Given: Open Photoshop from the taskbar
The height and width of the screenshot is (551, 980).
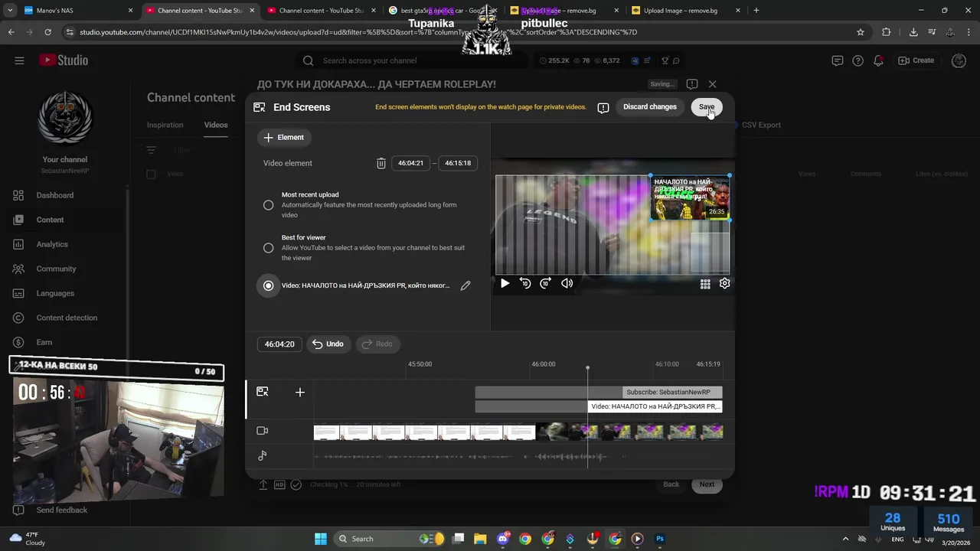Looking at the screenshot, I should pos(660,539).
